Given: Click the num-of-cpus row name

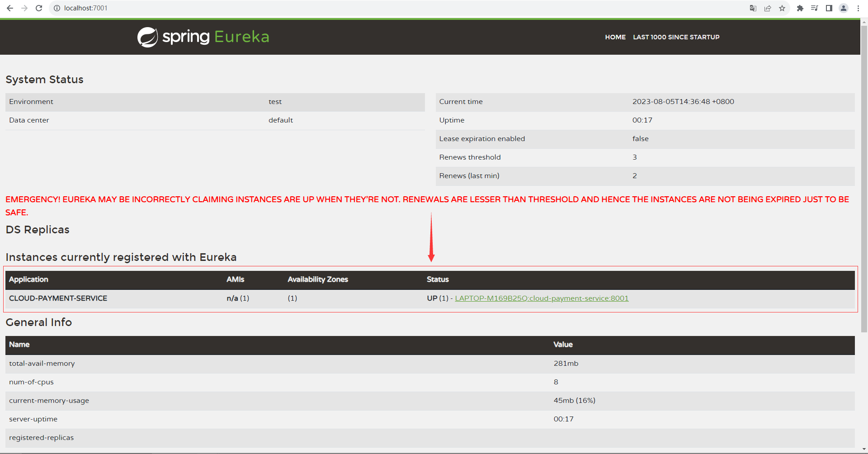Looking at the screenshot, I should tap(31, 382).
